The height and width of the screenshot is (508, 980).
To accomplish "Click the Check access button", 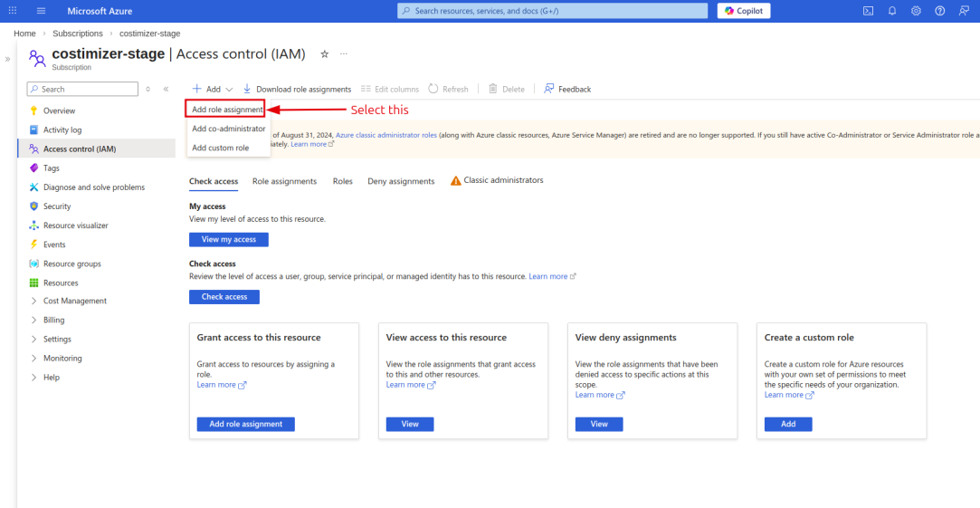I will click(224, 296).
